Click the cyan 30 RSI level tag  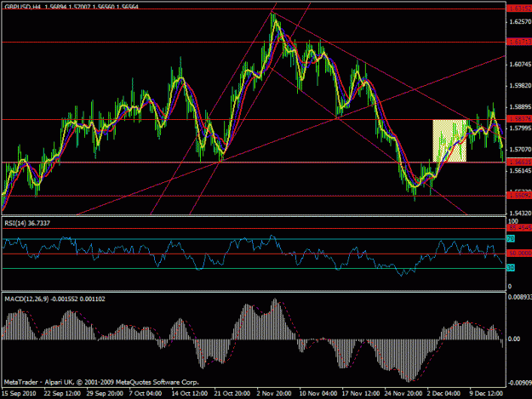pos(511,268)
